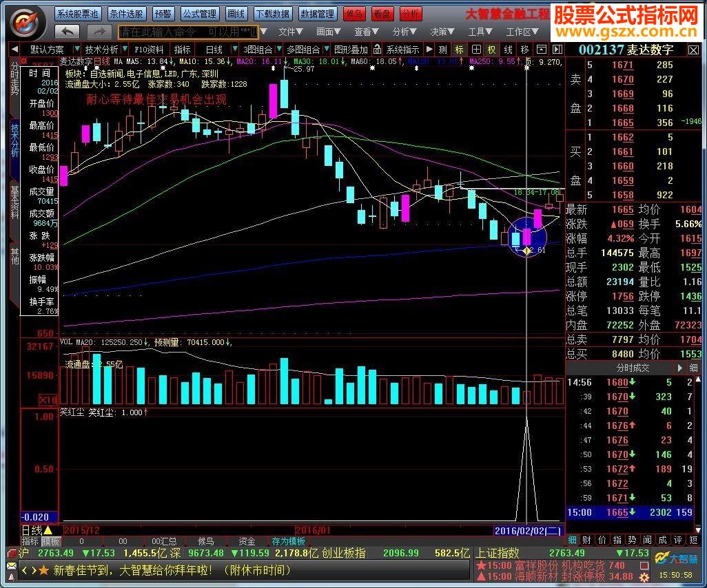Open the 工作区 menu
This screenshot has width=707, height=588.
pos(522,32)
